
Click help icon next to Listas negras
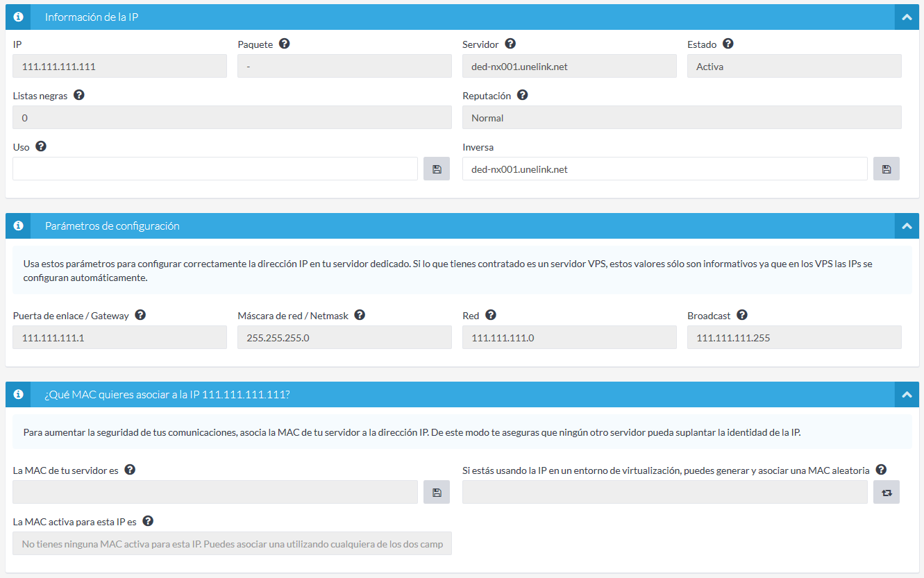tap(79, 95)
